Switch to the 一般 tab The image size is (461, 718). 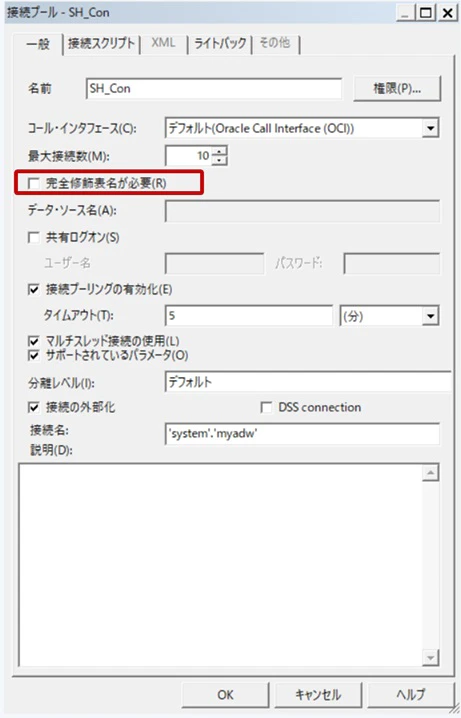click(x=39, y=45)
